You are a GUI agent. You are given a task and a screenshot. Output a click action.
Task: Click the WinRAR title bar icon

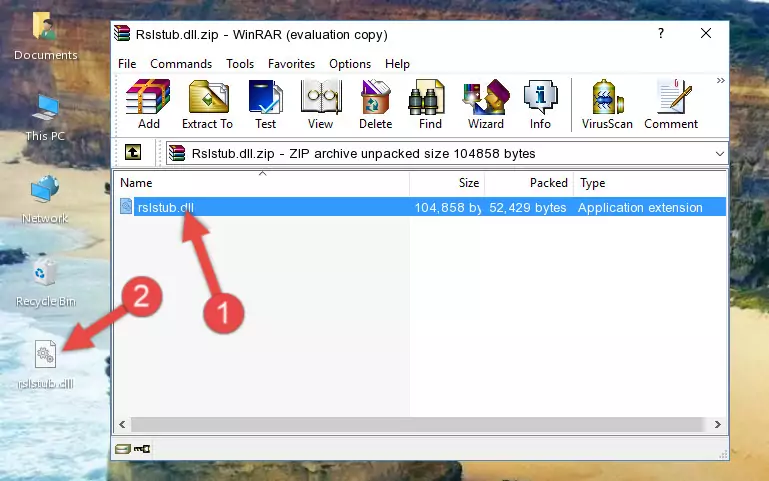coord(122,34)
